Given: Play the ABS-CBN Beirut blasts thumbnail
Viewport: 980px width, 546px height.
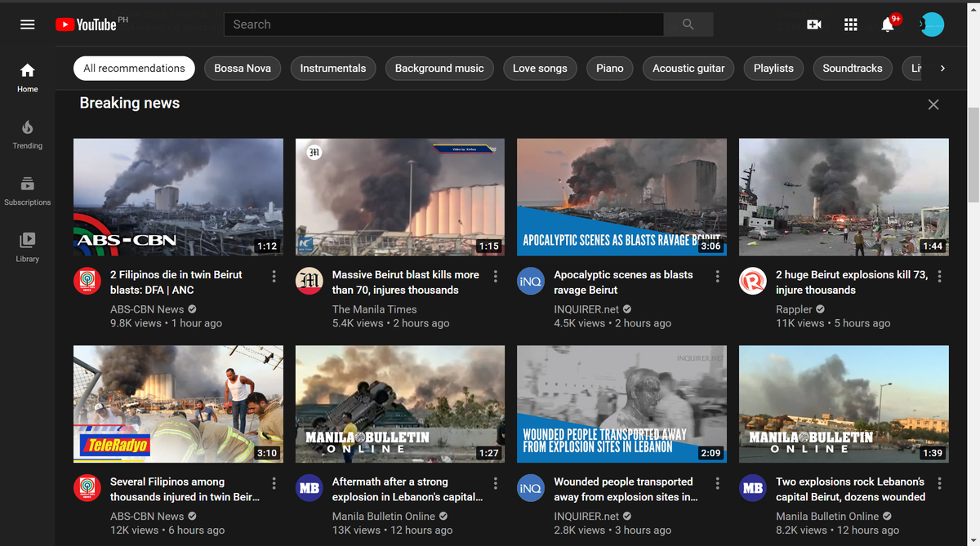Looking at the screenshot, I should (178, 197).
